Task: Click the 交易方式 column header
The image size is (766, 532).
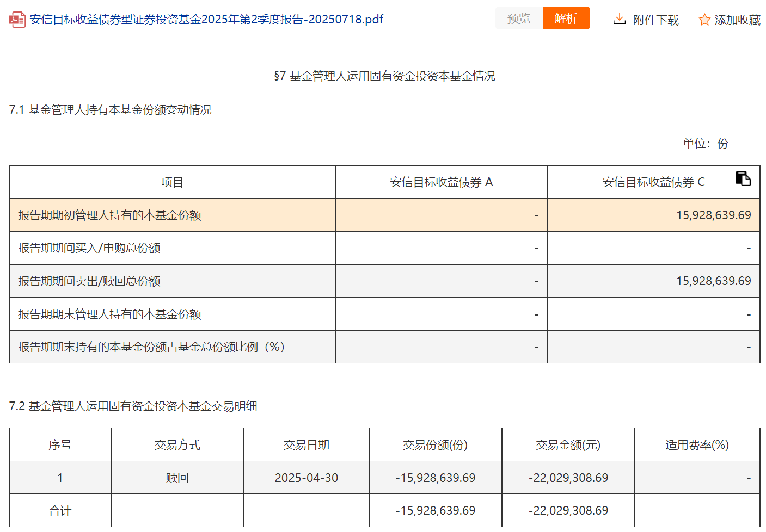Action: (177, 445)
